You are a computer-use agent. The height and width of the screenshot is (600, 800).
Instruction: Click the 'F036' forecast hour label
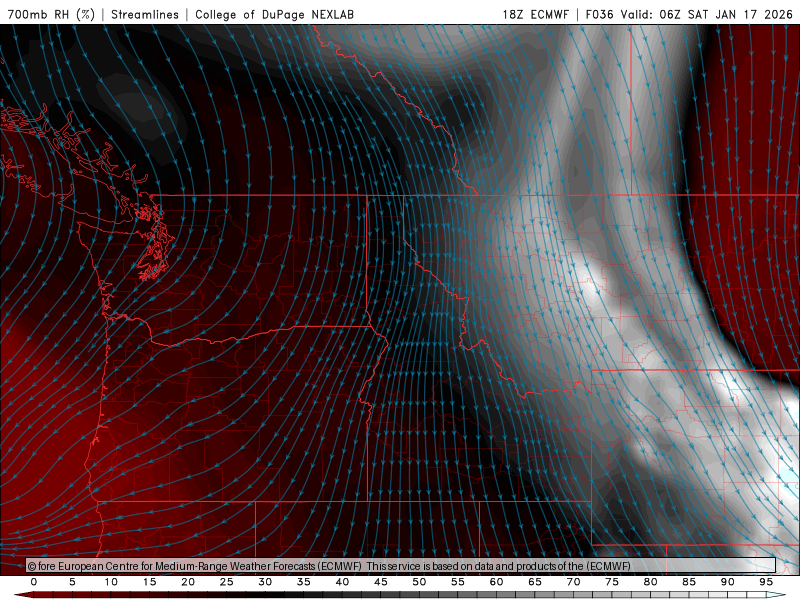pyautogui.click(x=599, y=14)
